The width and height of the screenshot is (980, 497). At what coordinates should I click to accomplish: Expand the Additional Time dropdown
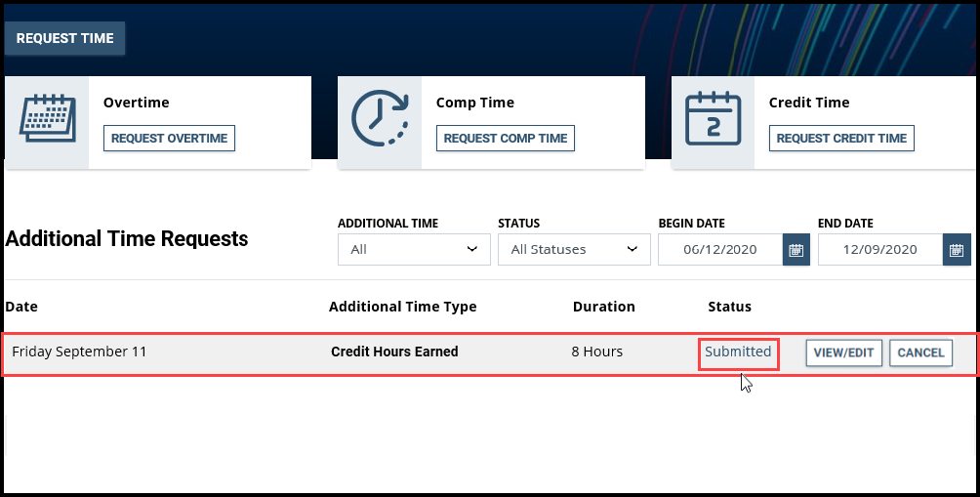pos(415,249)
